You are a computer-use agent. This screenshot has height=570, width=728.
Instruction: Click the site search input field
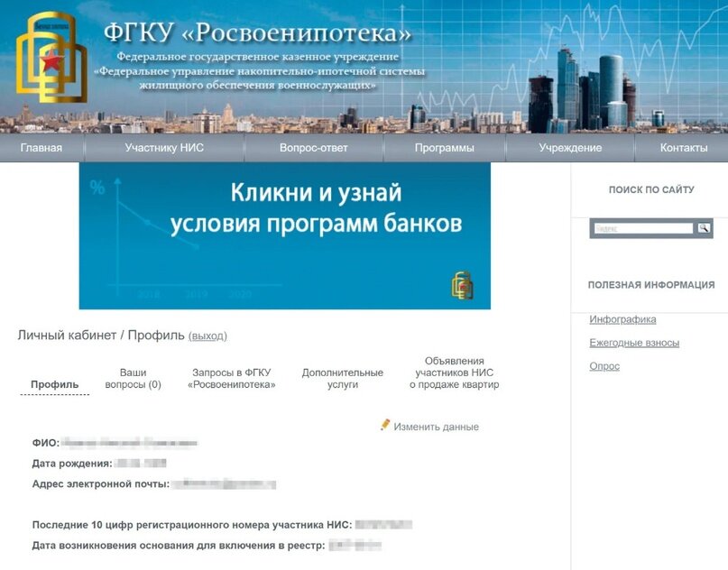(x=643, y=228)
